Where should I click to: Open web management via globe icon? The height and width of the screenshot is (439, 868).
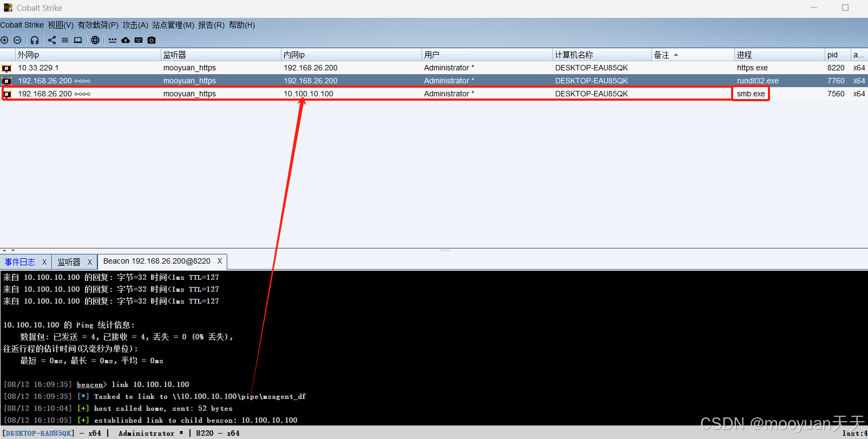[x=95, y=40]
